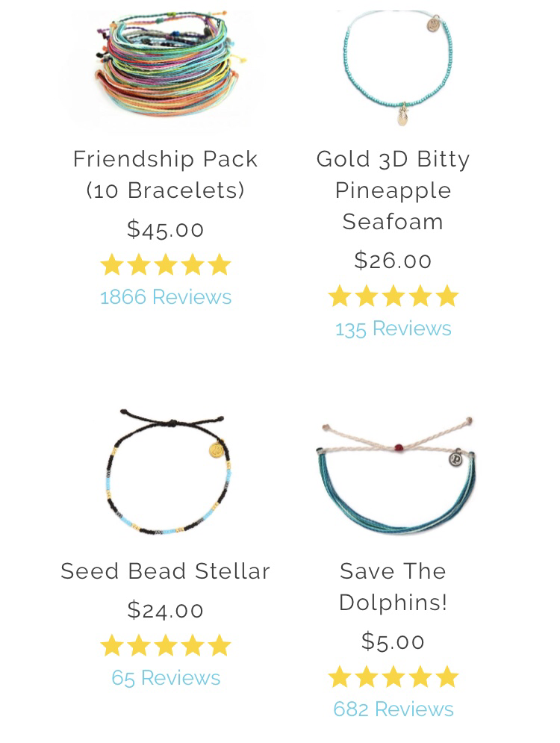Open the 682 Reviews link
The height and width of the screenshot is (743, 560).
tap(393, 709)
